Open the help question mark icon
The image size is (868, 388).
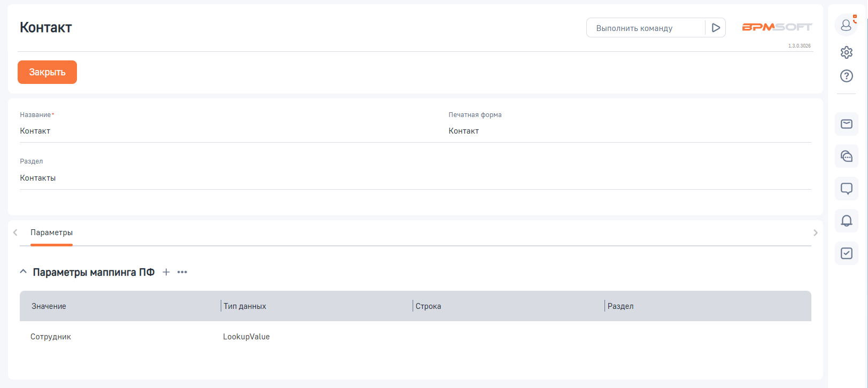pyautogui.click(x=846, y=76)
